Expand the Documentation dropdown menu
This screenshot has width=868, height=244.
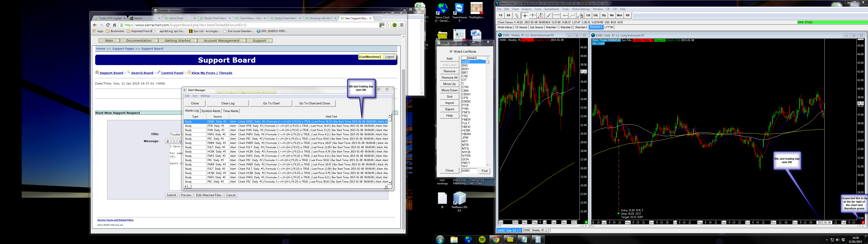point(139,40)
